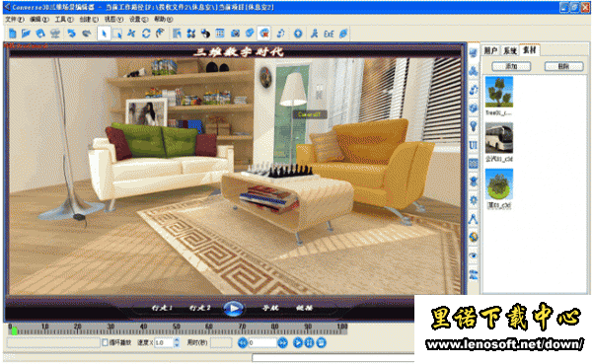Open the gear settings sidebar panel
The width and height of the screenshot is (592, 364).
pyautogui.click(x=474, y=200)
